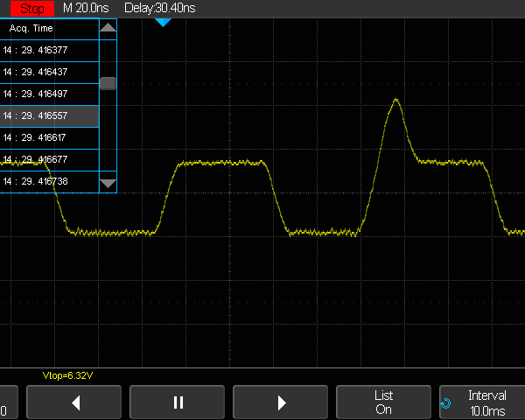Toggle the List On softkey

383,402
